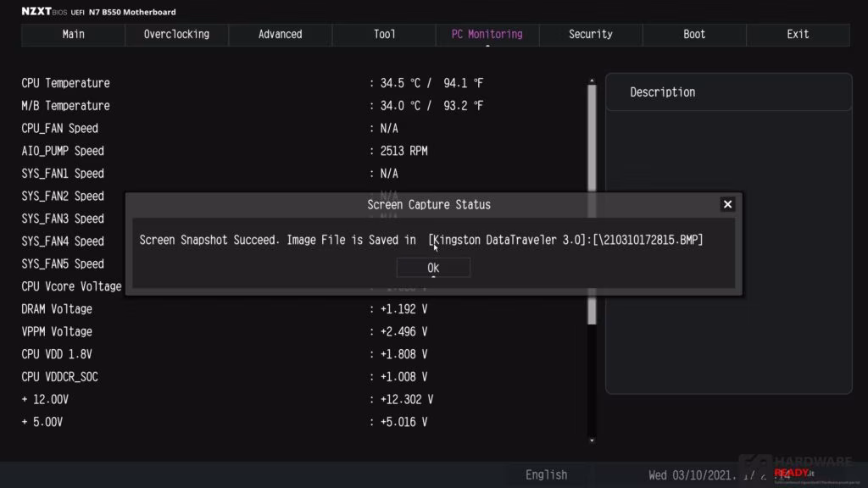868x488 pixels.
Task: Select CPU VDD 1.8V label
Action: pos(57,354)
